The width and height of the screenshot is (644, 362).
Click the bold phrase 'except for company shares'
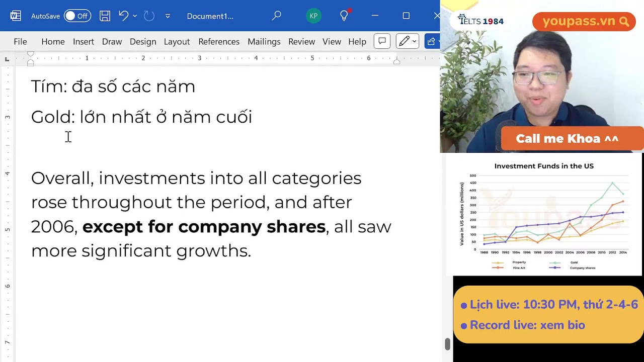click(x=204, y=227)
